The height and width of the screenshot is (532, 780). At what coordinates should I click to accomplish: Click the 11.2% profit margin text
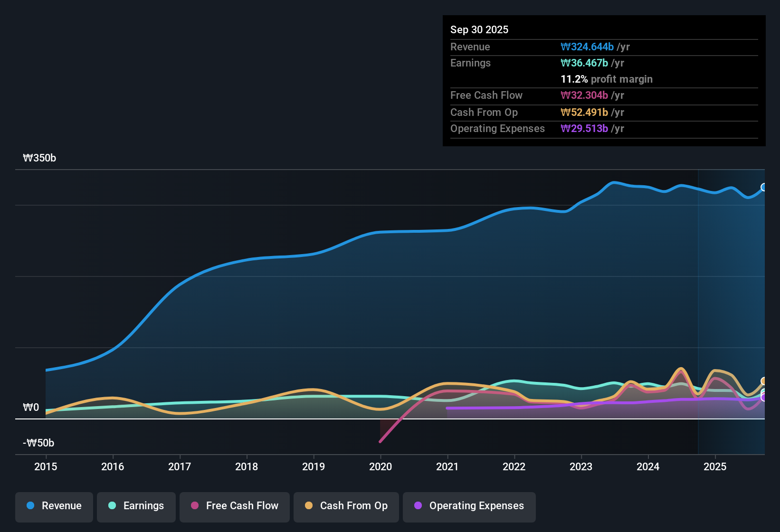pyautogui.click(x=607, y=79)
